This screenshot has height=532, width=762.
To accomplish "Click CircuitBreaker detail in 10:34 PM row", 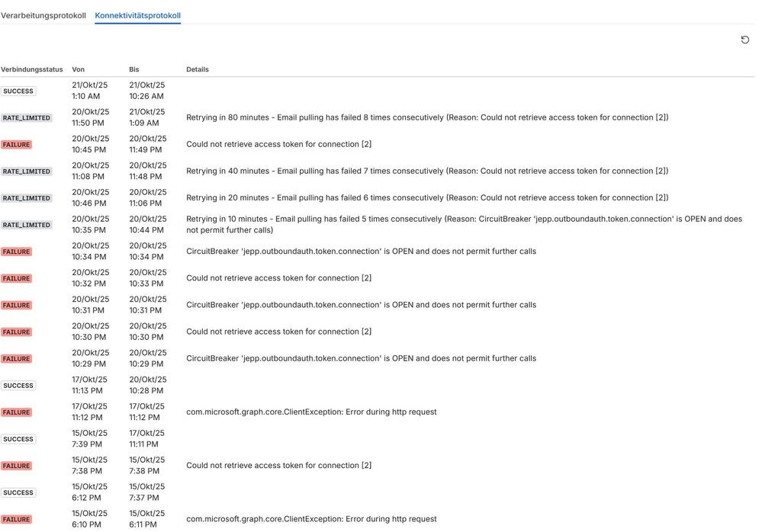I will point(361,251).
